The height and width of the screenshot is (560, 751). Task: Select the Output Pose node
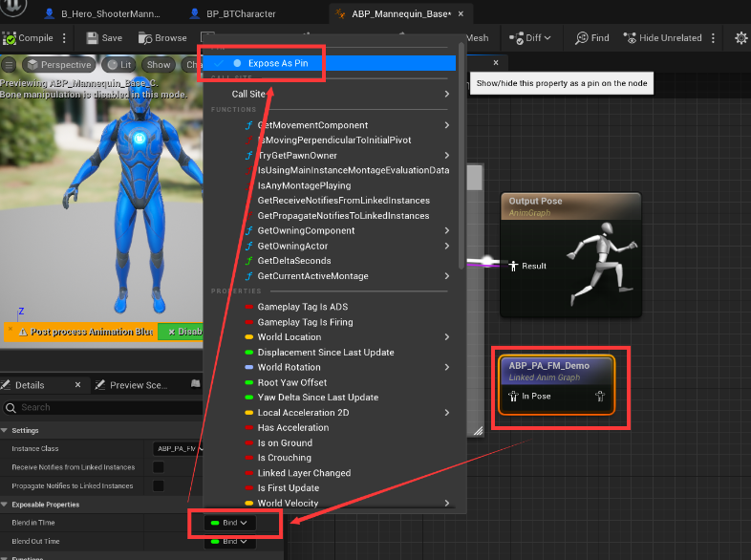tap(570, 254)
